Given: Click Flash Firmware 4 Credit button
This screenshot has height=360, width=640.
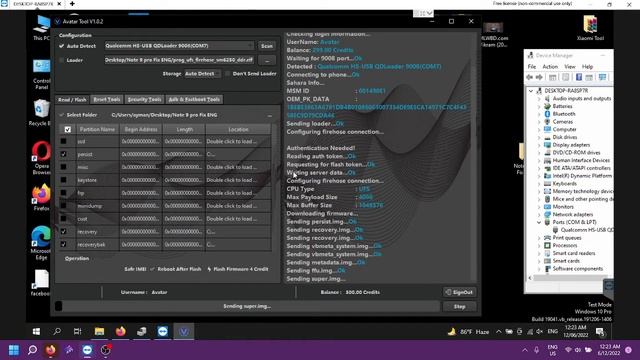Looking at the screenshot, I should 238,269.
